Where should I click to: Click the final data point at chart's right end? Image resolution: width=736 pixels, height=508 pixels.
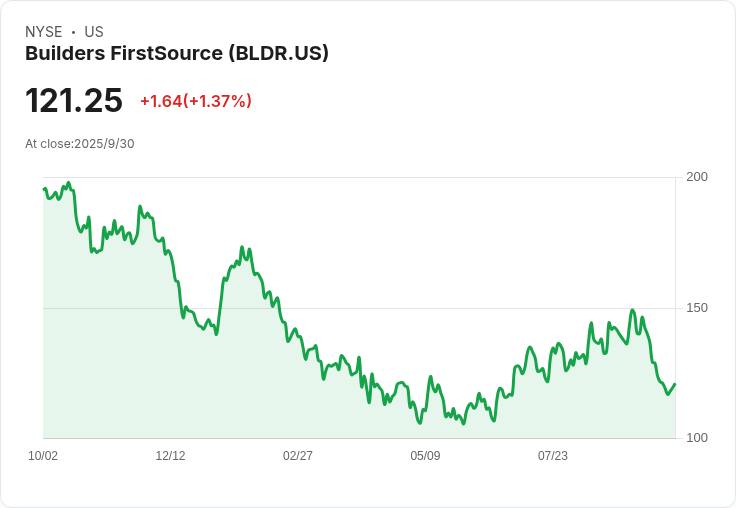(675, 384)
